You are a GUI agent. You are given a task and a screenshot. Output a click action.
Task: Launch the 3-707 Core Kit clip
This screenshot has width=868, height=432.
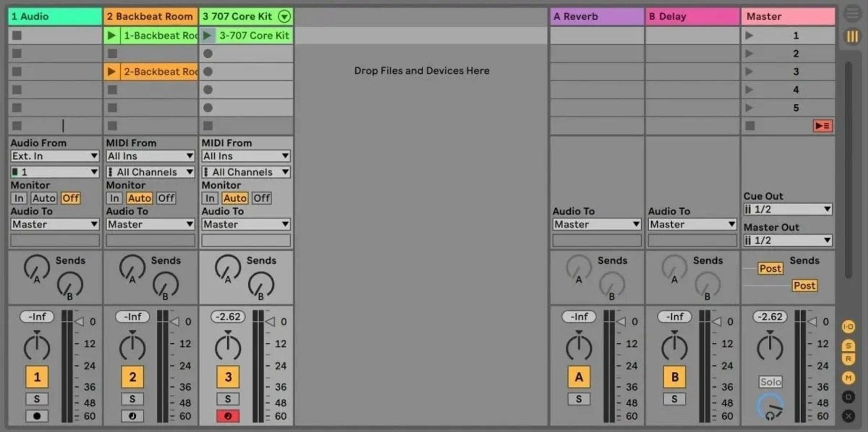point(207,35)
